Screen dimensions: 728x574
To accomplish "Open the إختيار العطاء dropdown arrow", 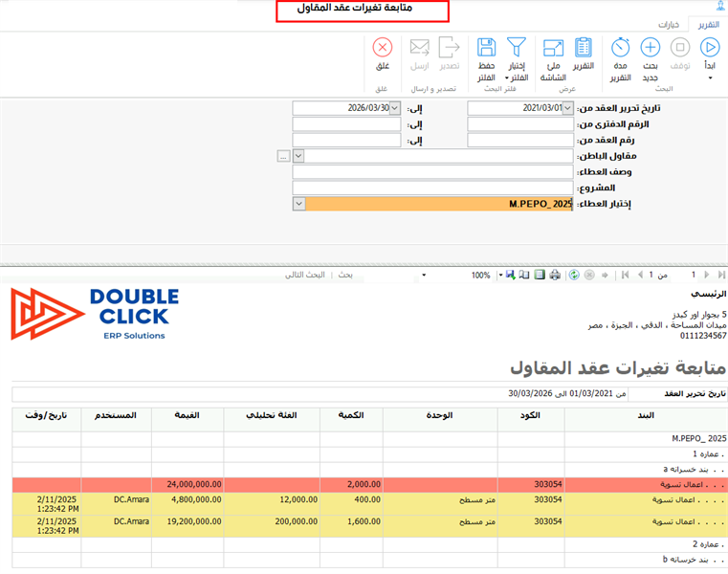I will 298,204.
